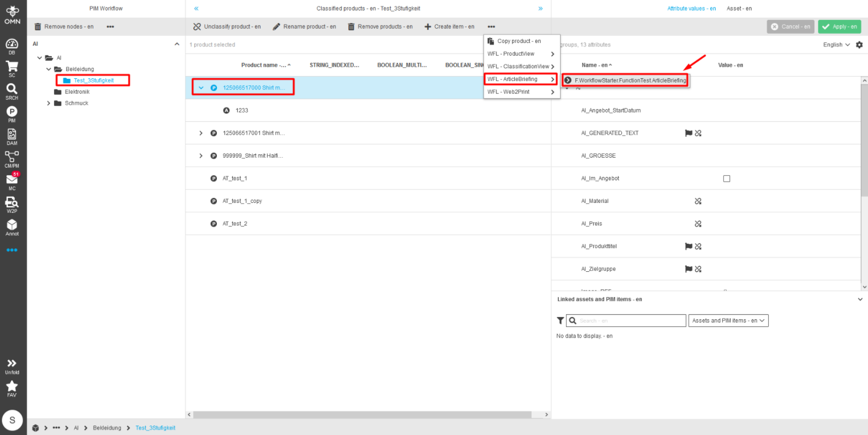Image resolution: width=868 pixels, height=435 pixels.
Task: Open Assets and PIM items dropdown
Action: (x=728, y=320)
